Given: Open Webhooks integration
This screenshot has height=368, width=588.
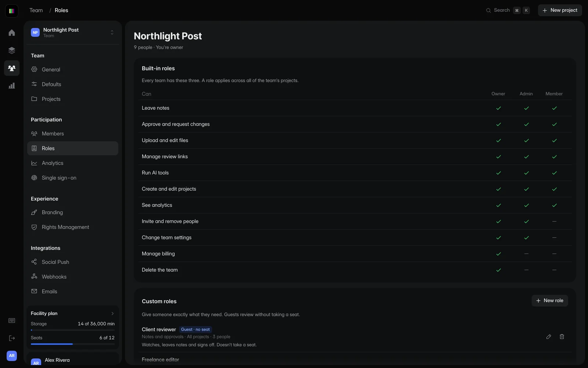Looking at the screenshot, I should 73,277.
